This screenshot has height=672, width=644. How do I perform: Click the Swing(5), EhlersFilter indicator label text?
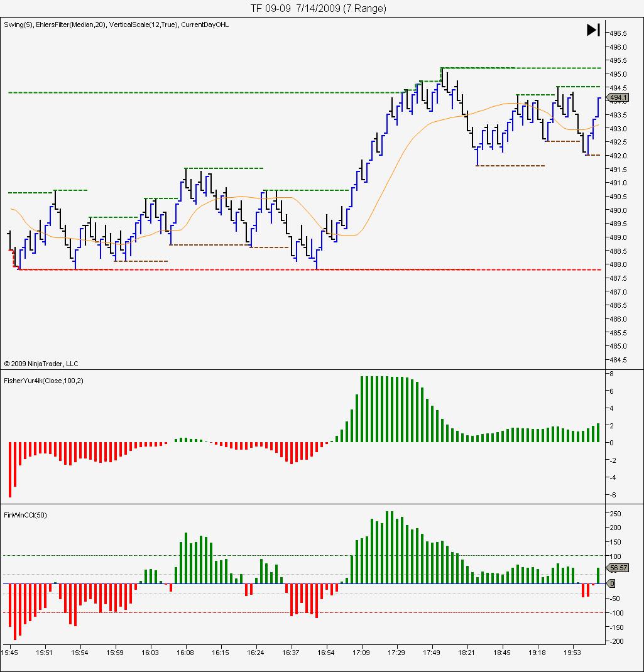coord(116,24)
